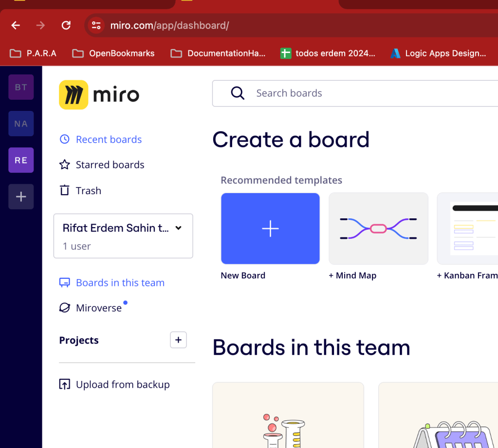Click the star icon beside Starred boards

pyautogui.click(x=64, y=165)
